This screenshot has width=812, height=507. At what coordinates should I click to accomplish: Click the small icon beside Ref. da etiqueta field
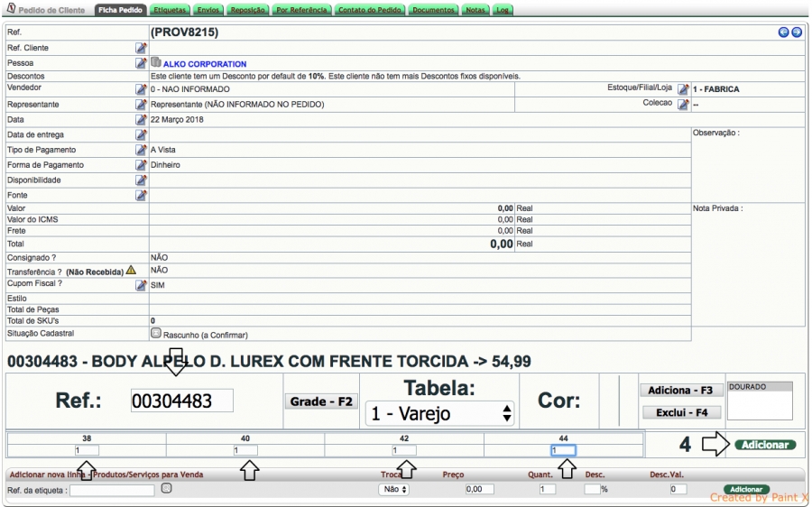166,489
